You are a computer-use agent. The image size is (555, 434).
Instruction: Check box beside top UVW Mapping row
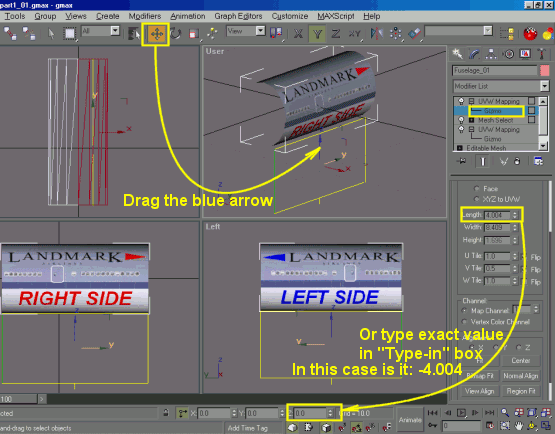tap(531, 101)
